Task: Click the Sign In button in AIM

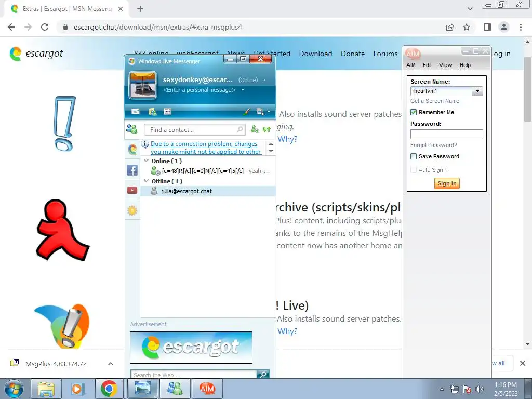Action: pyautogui.click(x=447, y=183)
